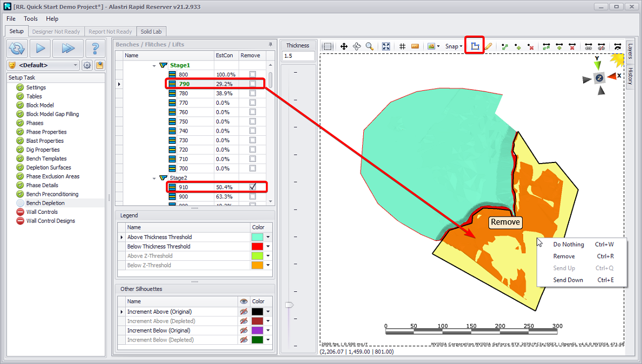This screenshot has height=364, width=642.
Task: Choose Send Down from the context menu
Action: pyautogui.click(x=568, y=280)
